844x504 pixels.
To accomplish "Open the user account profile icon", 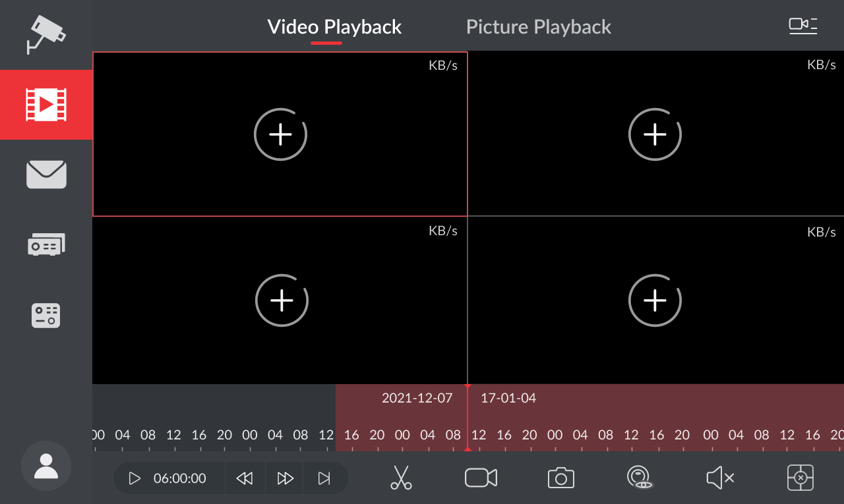I will [46, 466].
